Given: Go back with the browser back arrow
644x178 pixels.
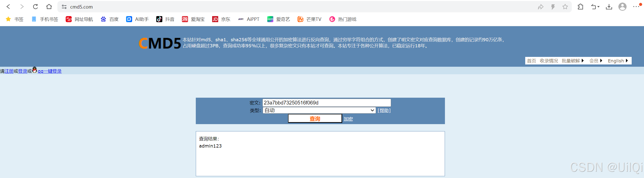Looking at the screenshot, I should tap(8, 7).
